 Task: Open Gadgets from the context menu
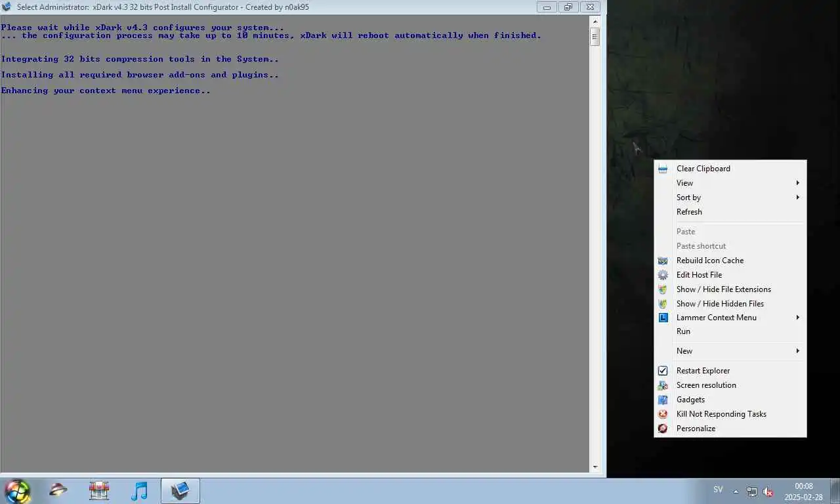[730, 400]
